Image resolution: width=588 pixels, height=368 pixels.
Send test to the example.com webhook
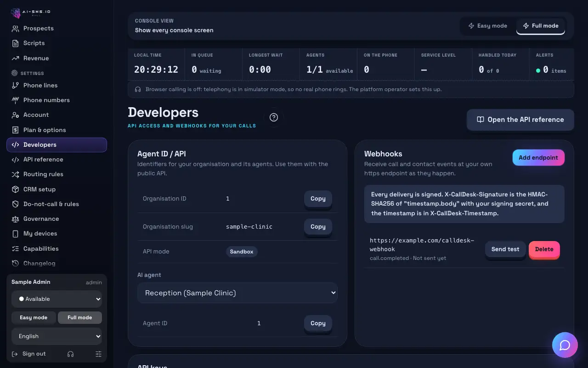pos(505,249)
